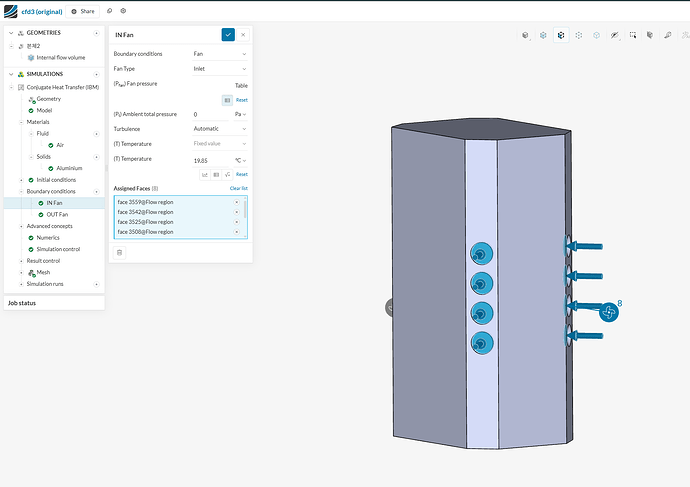Select temperature plot input icon
This screenshot has width=690, height=487.
205,175
